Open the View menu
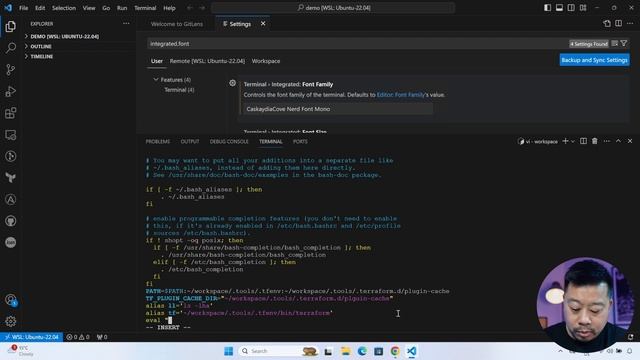The width and height of the screenshot is (640, 360). click(x=89, y=8)
